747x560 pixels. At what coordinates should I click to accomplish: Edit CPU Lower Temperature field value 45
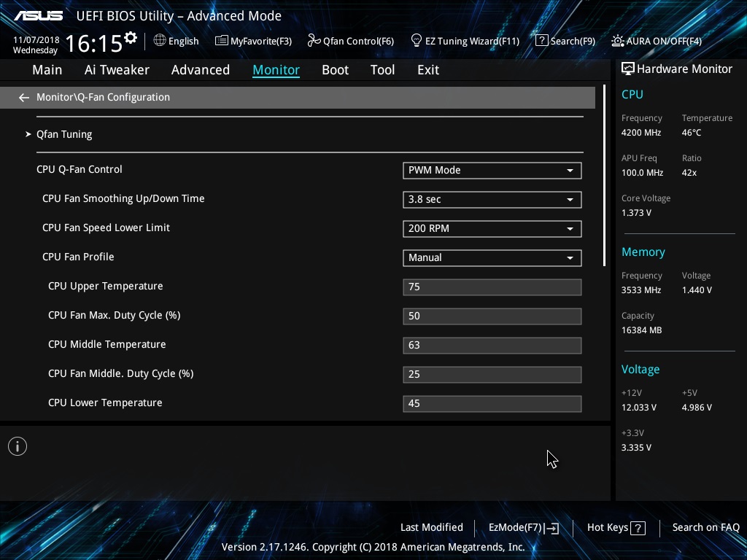click(492, 403)
